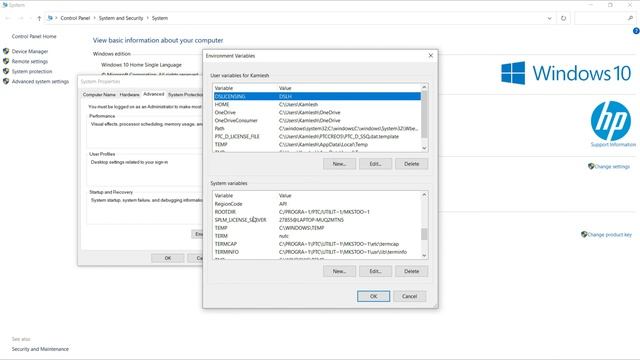Select the PTC_D_LICENSE_FILE user variable

317,136
